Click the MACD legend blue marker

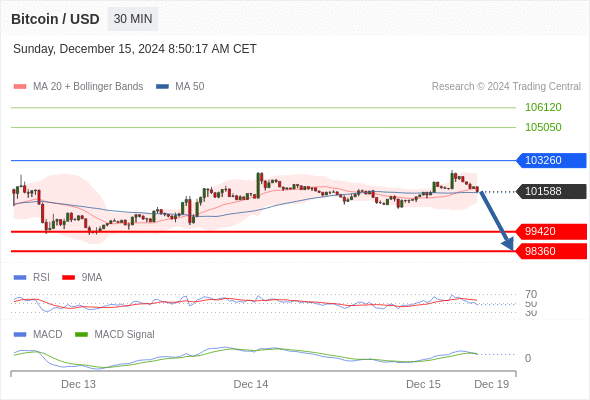click(20, 335)
